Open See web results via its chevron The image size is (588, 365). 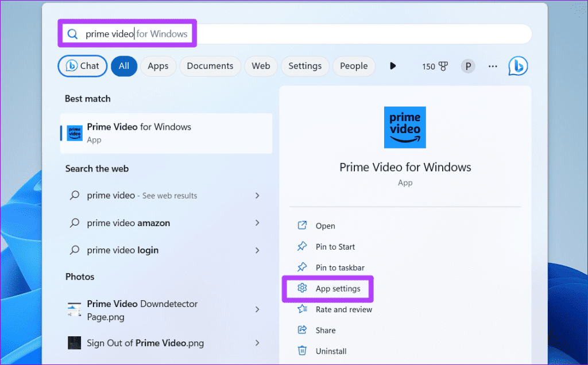point(257,195)
